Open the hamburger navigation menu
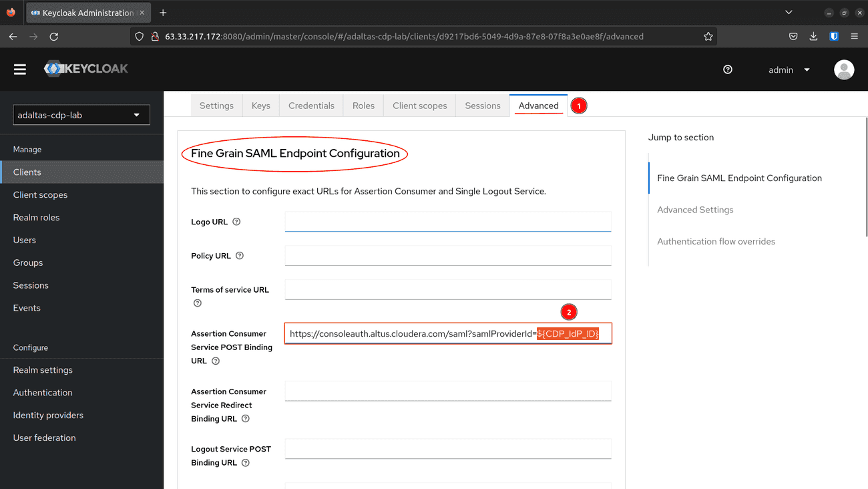The height and width of the screenshot is (489, 868). (19, 69)
